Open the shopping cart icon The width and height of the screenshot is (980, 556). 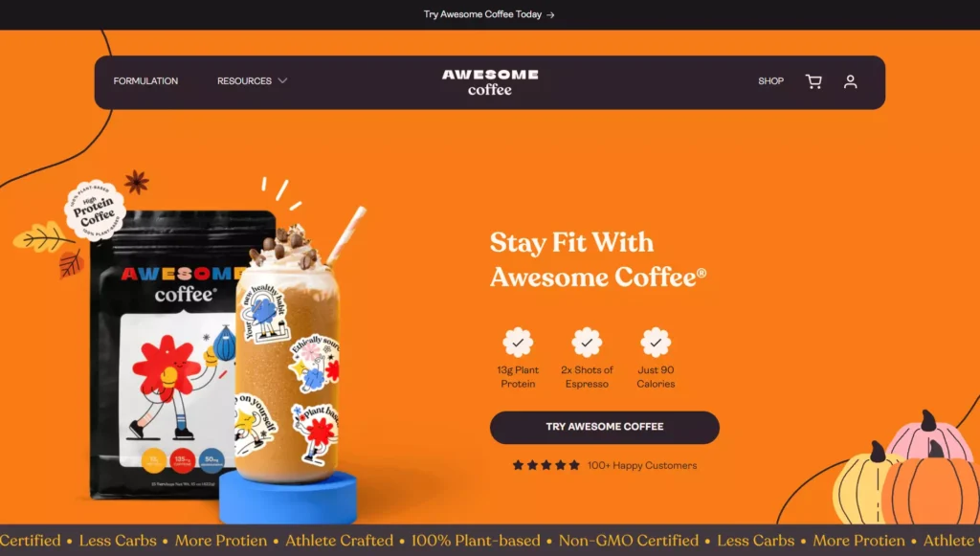(813, 81)
